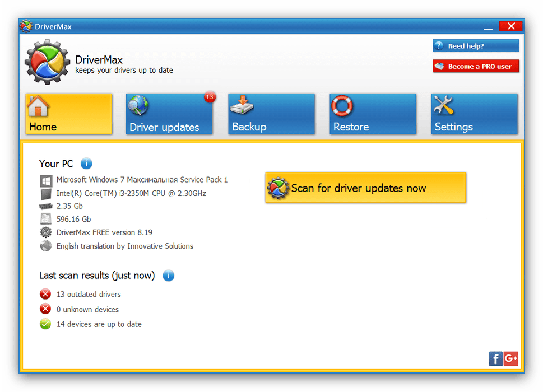Click the Google Plus icon
This screenshot has width=543, height=392.
point(510,359)
